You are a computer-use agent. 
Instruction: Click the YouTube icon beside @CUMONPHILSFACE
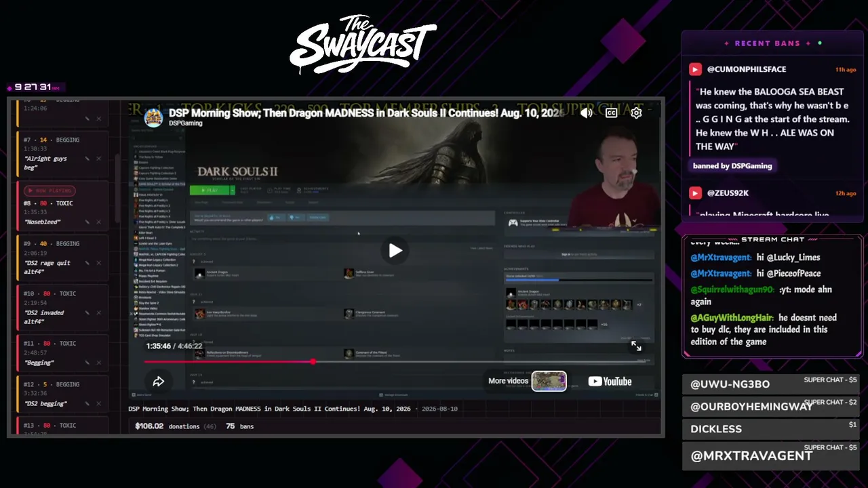click(x=695, y=69)
